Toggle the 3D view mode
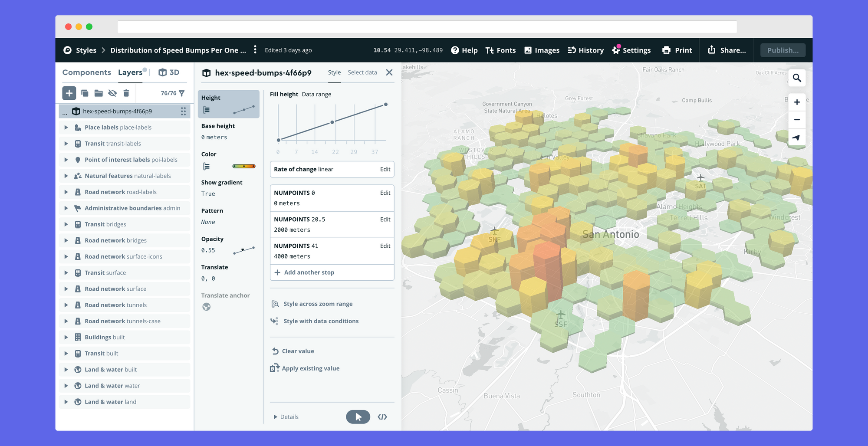The image size is (868, 446). point(169,72)
